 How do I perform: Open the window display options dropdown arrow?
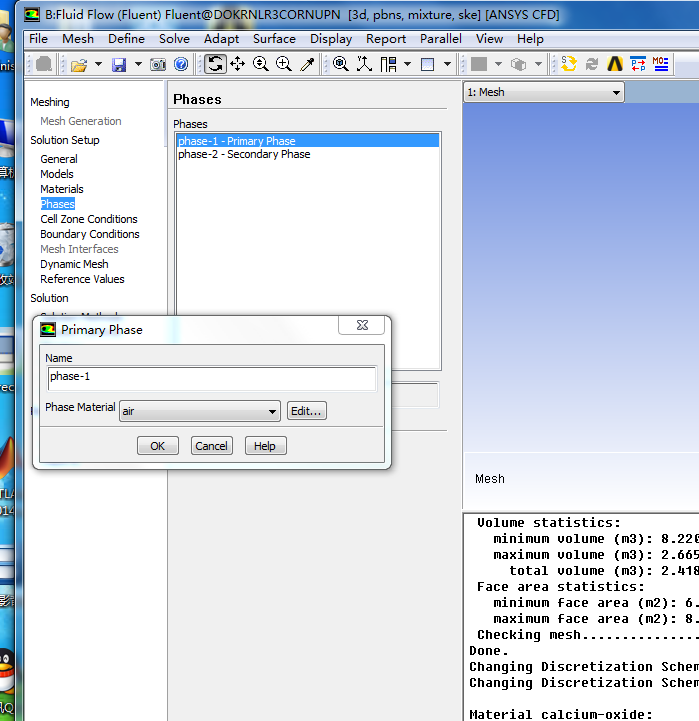447,64
